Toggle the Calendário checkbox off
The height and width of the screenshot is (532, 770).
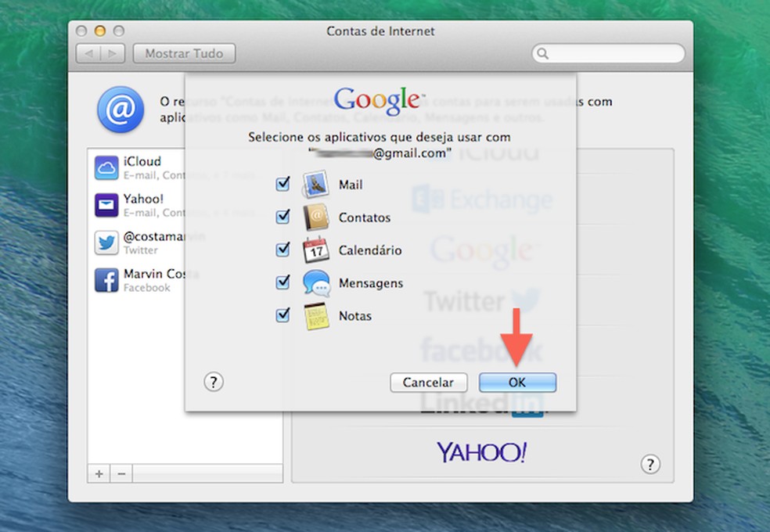coord(282,250)
